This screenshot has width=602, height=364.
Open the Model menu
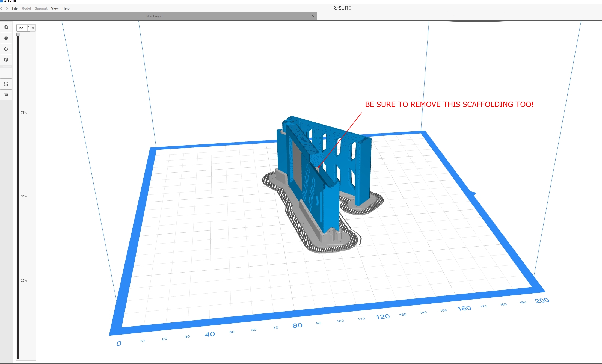pyautogui.click(x=26, y=8)
